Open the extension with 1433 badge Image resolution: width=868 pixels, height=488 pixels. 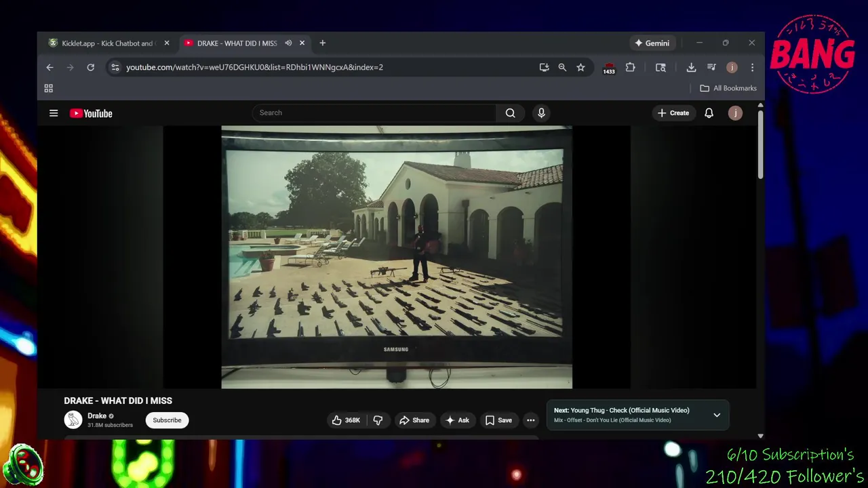pyautogui.click(x=609, y=68)
